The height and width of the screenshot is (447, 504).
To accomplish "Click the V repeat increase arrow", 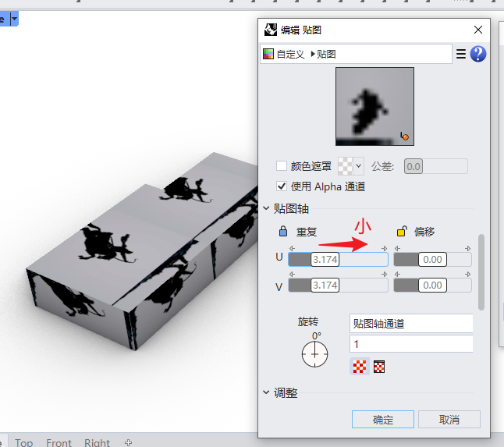I will coord(385,274).
